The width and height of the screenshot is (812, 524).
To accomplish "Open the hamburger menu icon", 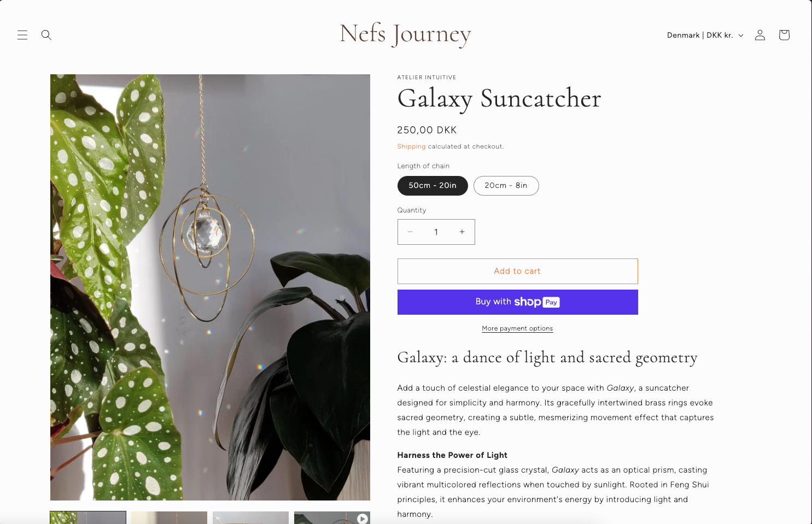I will pyautogui.click(x=22, y=35).
